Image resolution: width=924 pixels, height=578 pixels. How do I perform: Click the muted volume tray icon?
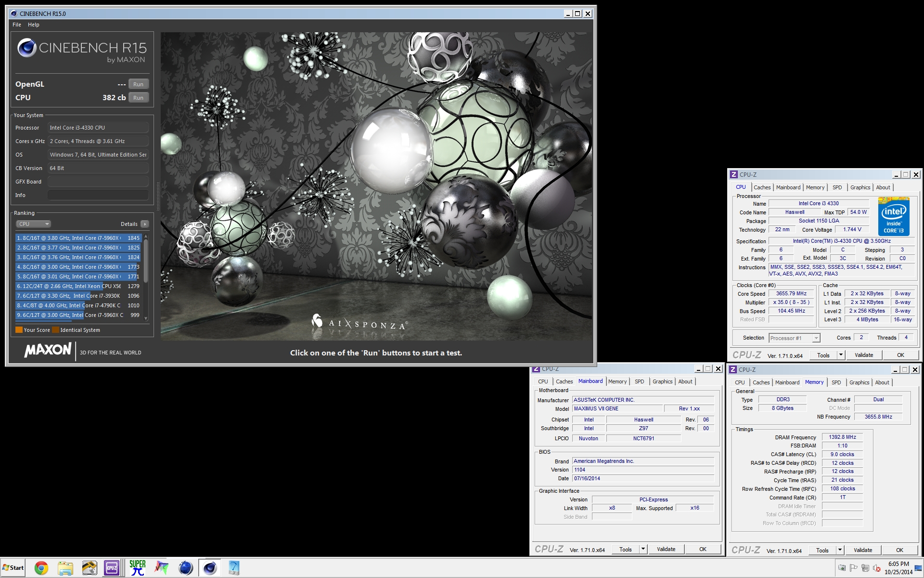click(876, 568)
